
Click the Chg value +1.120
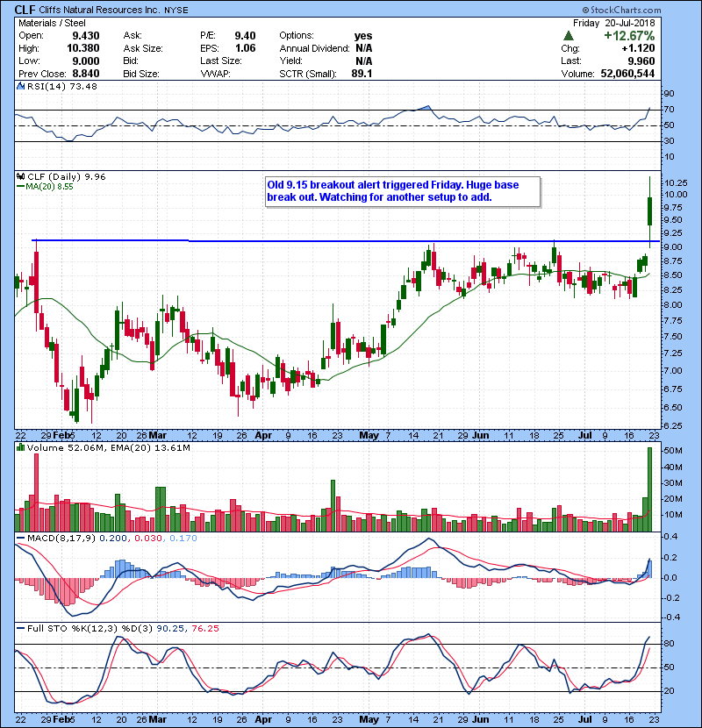(x=638, y=48)
